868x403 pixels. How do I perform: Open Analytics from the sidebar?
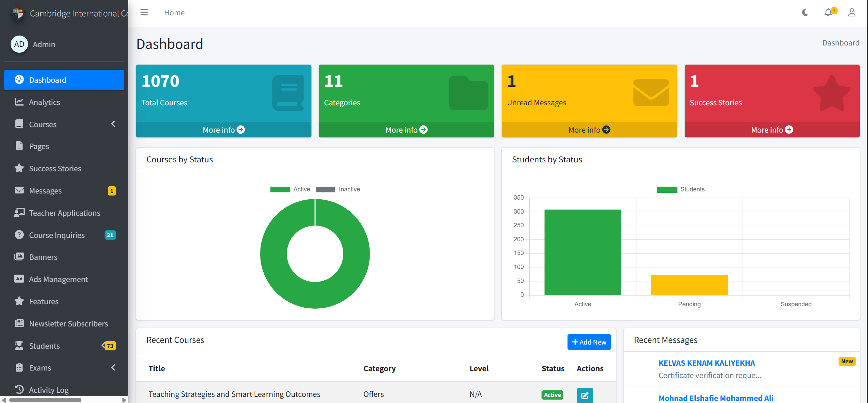pos(44,102)
